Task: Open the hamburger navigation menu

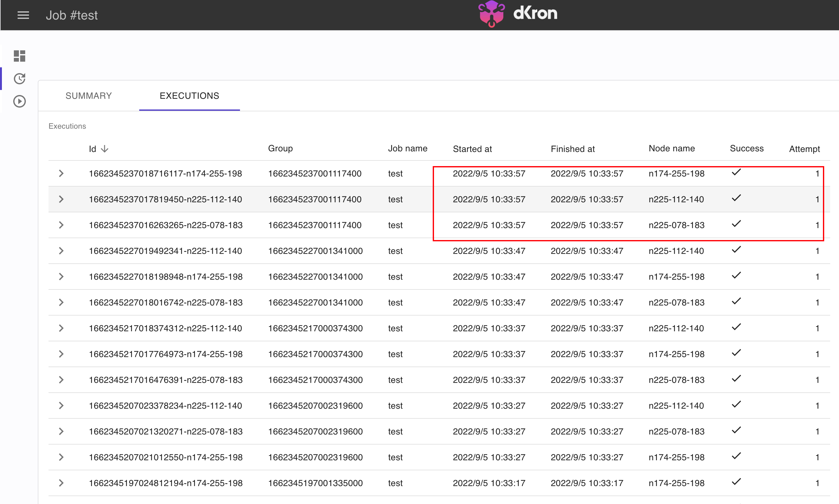Action: 23,15
